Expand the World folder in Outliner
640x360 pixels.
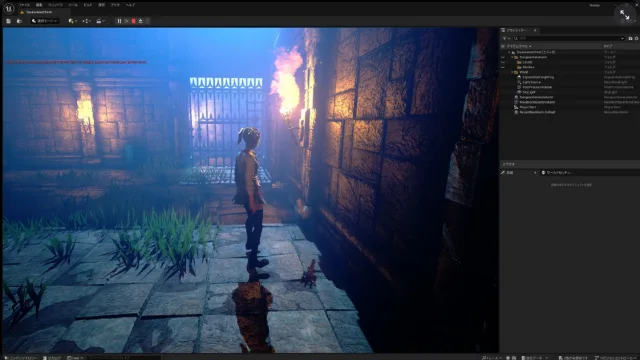512,72
